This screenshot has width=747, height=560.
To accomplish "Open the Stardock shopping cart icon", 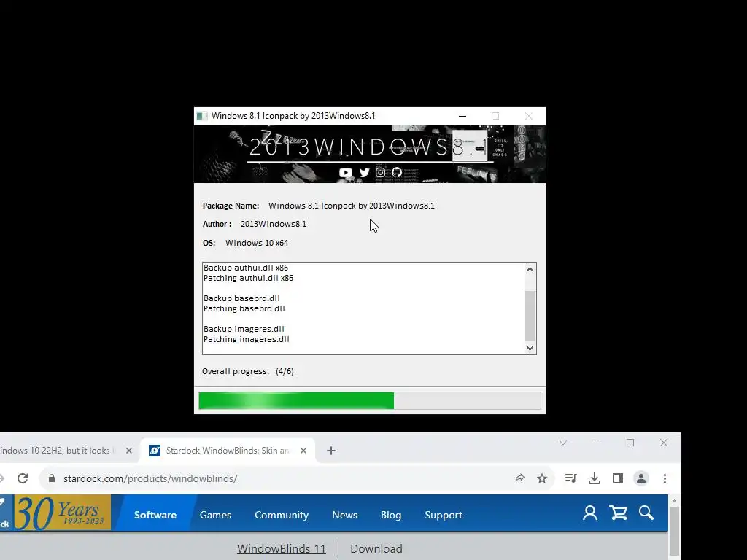I will click(x=619, y=513).
